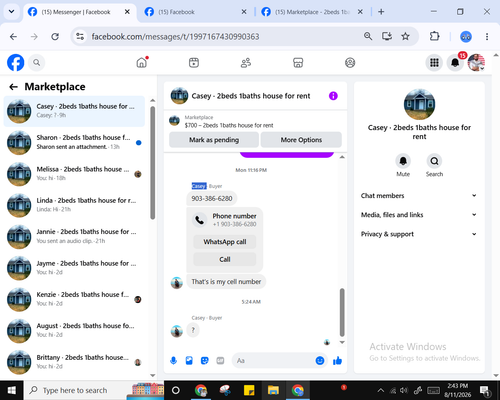Click the large listing thumbnail in info panel

click(x=419, y=104)
